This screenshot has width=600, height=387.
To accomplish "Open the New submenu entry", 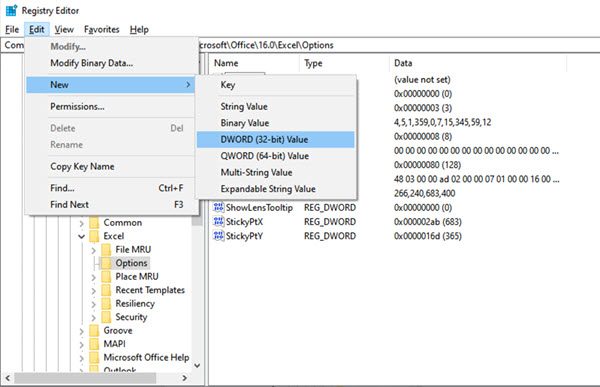I will point(111,85).
